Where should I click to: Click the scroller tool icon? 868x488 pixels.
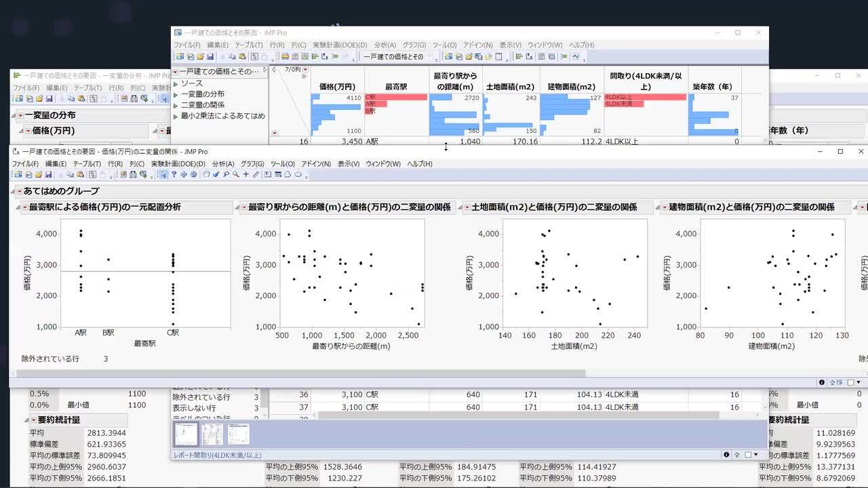[x=194, y=174]
